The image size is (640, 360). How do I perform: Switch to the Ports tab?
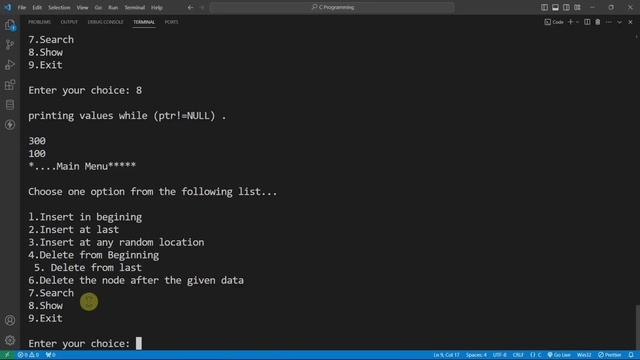171,22
